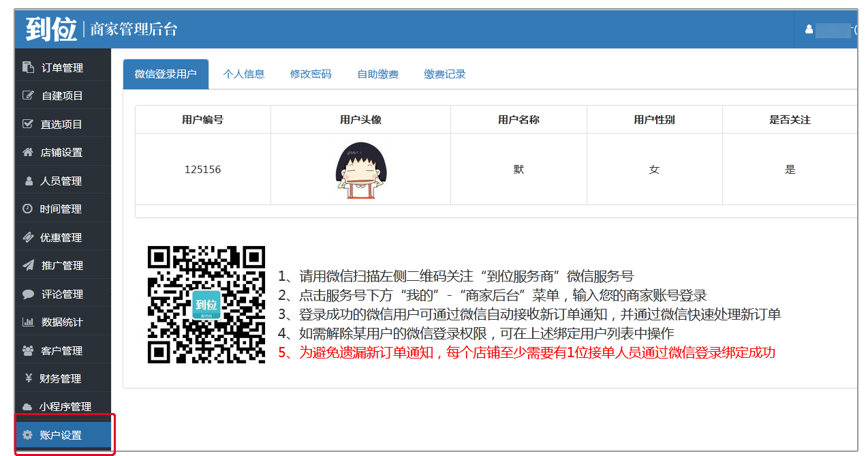View the 缴费记录 tab
The height and width of the screenshot is (456, 868).
click(x=445, y=74)
